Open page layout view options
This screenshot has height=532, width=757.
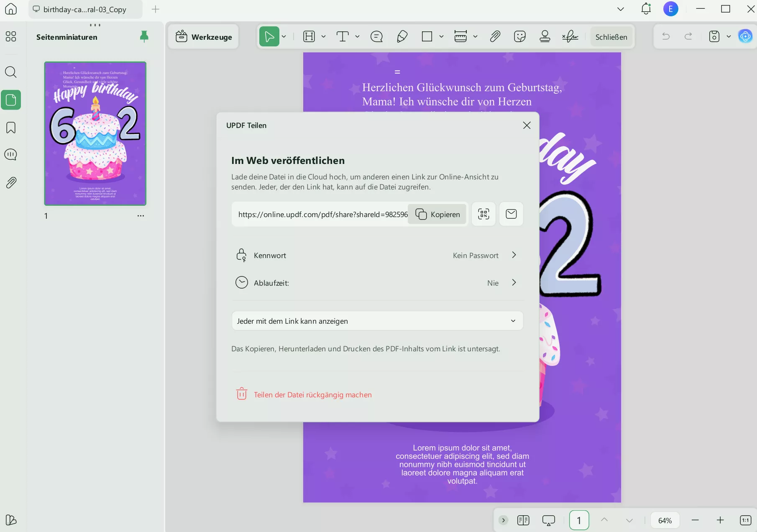coord(523,520)
